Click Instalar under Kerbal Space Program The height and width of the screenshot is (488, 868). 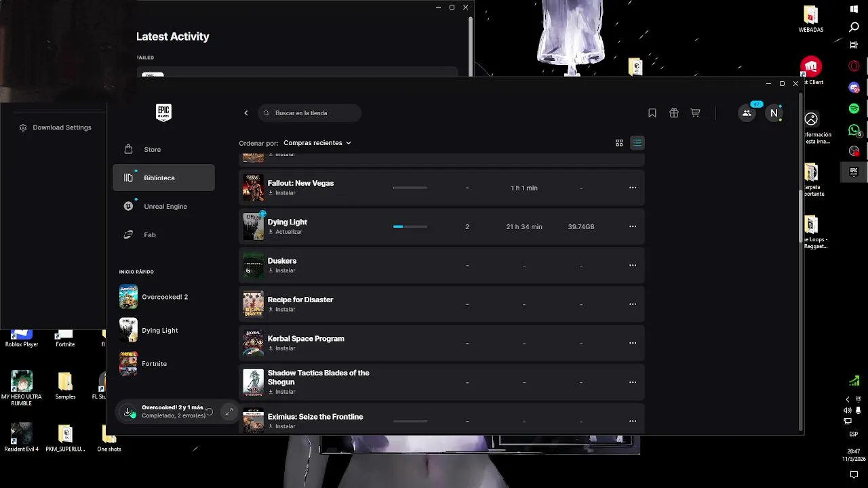click(282, 348)
